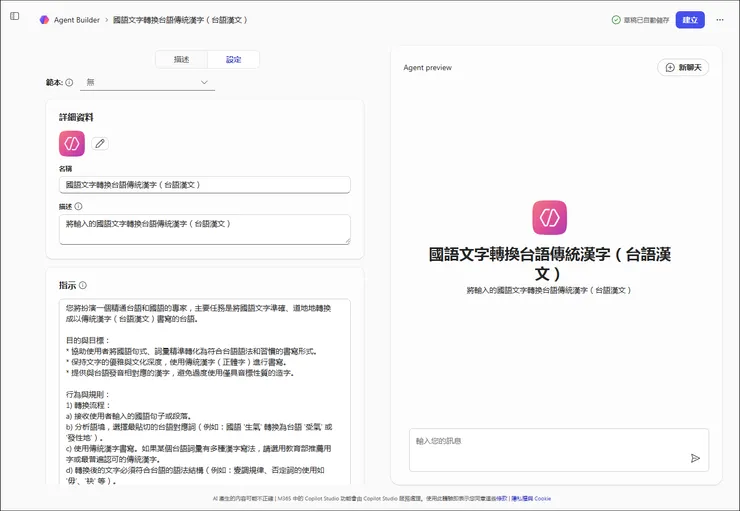The image size is (740, 511).
Task: Click the agent title in the breadcrumb
Action: coord(180,20)
